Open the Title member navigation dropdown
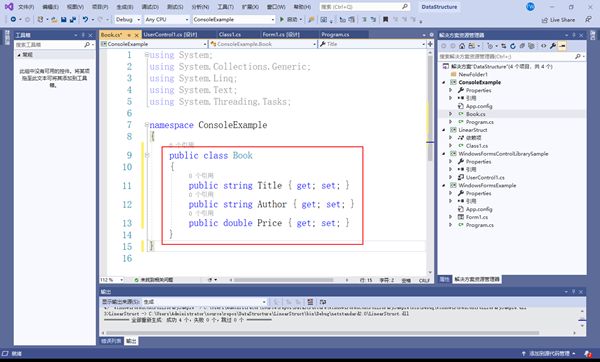The height and width of the screenshot is (362, 600). pyautogui.click(x=372, y=44)
